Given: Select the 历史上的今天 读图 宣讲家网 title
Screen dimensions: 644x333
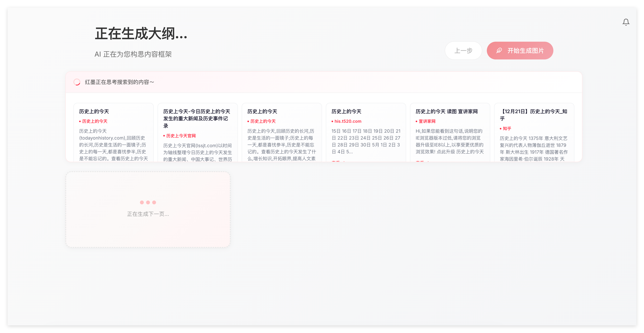Looking at the screenshot, I should [x=446, y=111].
